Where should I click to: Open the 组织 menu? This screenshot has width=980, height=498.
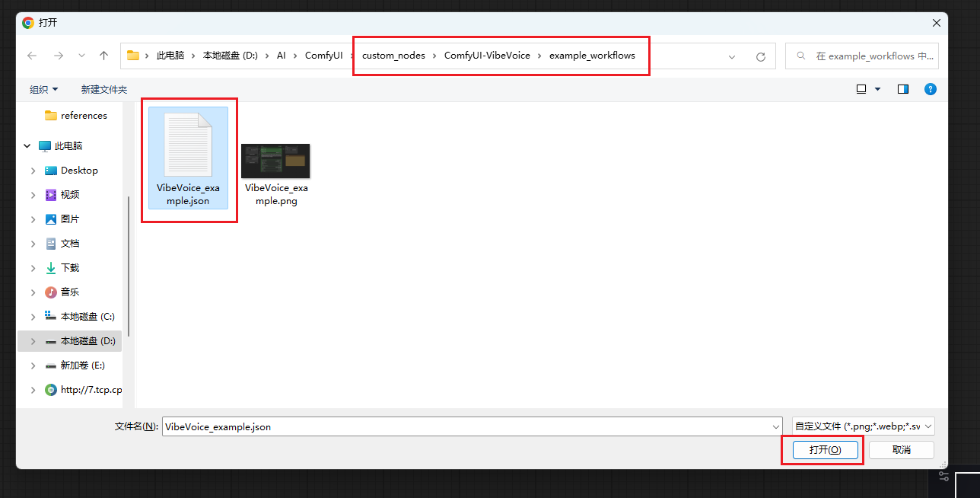point(44,89)
